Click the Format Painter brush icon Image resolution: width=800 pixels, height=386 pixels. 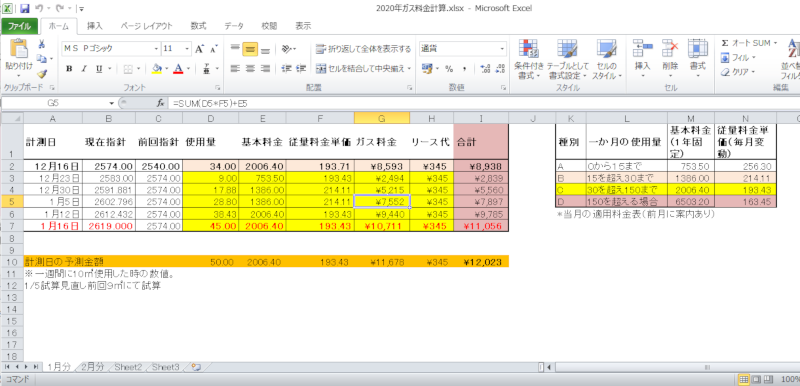(x=42, y=74)
